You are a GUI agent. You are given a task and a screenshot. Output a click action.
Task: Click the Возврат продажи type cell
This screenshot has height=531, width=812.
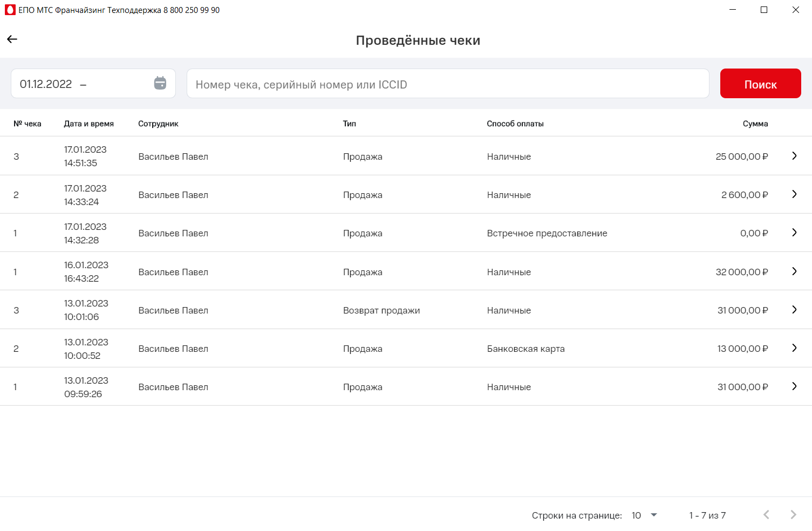point(381,310)
